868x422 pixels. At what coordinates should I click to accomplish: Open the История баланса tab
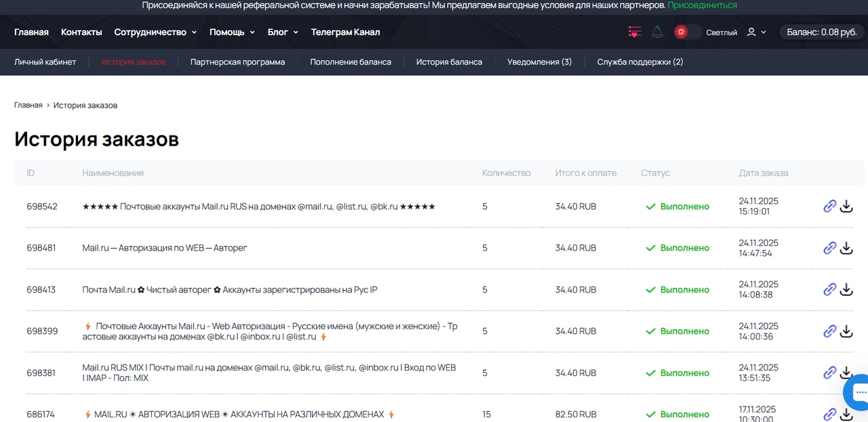point(449,62)
